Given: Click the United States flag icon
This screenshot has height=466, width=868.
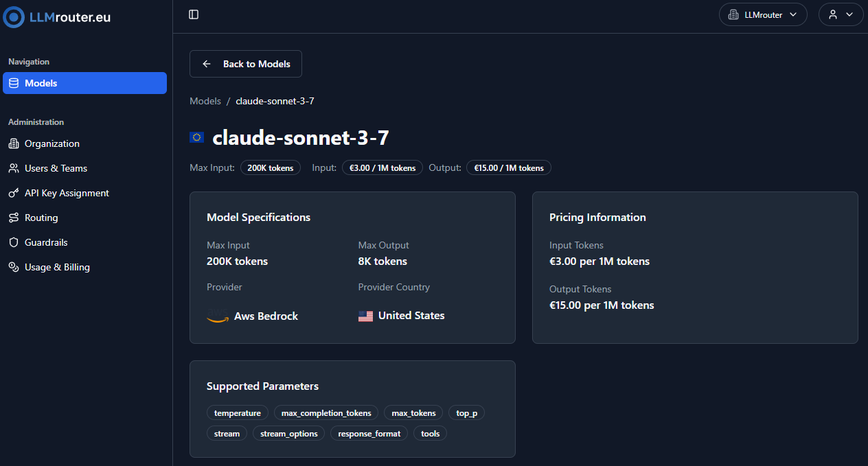Looking at the screenshot, I should [366, 316].
